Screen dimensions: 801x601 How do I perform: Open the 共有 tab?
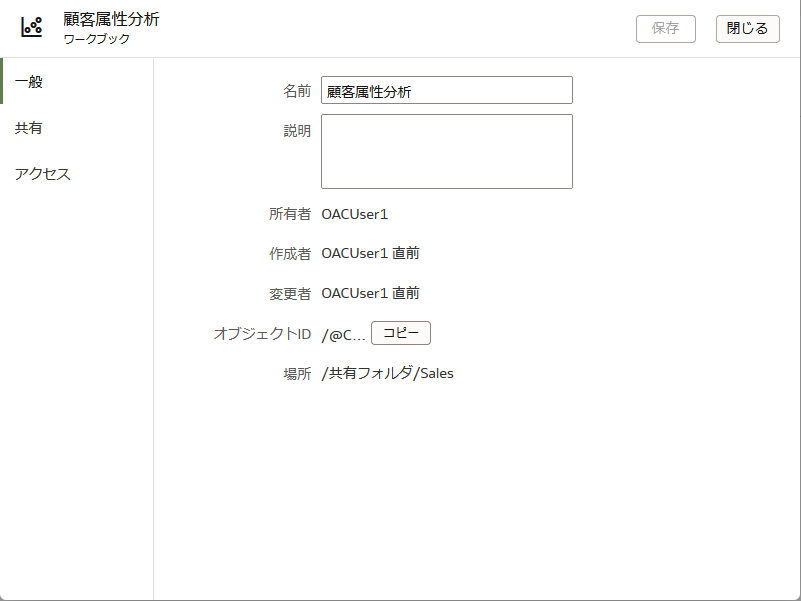(x=77, y=127)
